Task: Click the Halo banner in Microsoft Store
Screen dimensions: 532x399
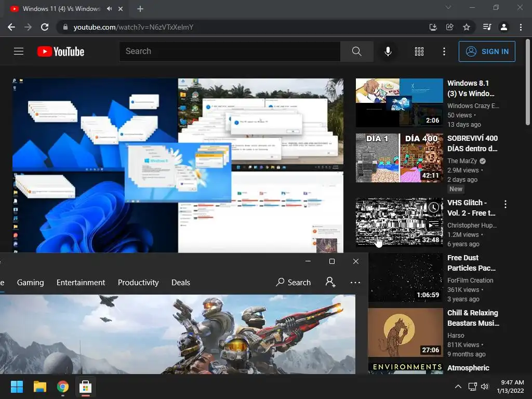Action: coord(178,334)
